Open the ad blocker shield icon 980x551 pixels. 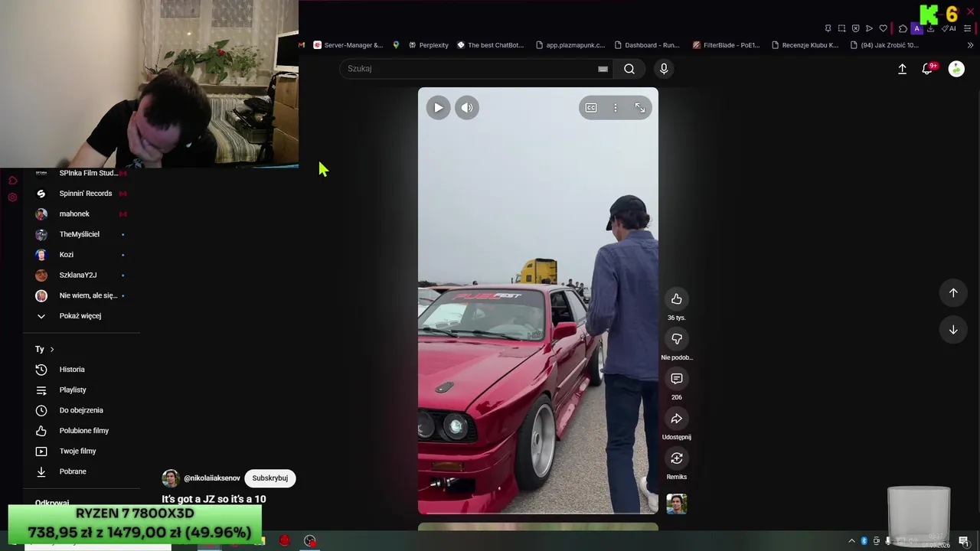[855, 28]
